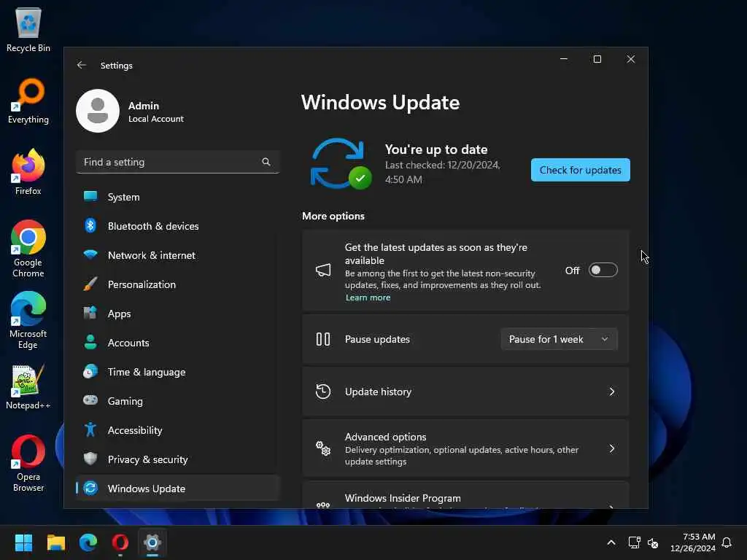Click the More options heading

[333, 216]
